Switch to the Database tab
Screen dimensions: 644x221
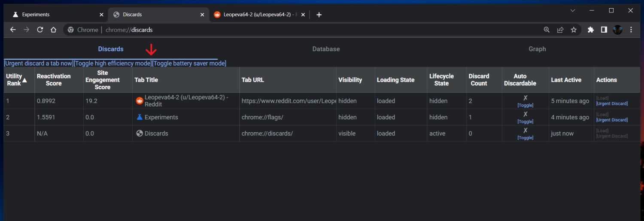pos(326,49)
